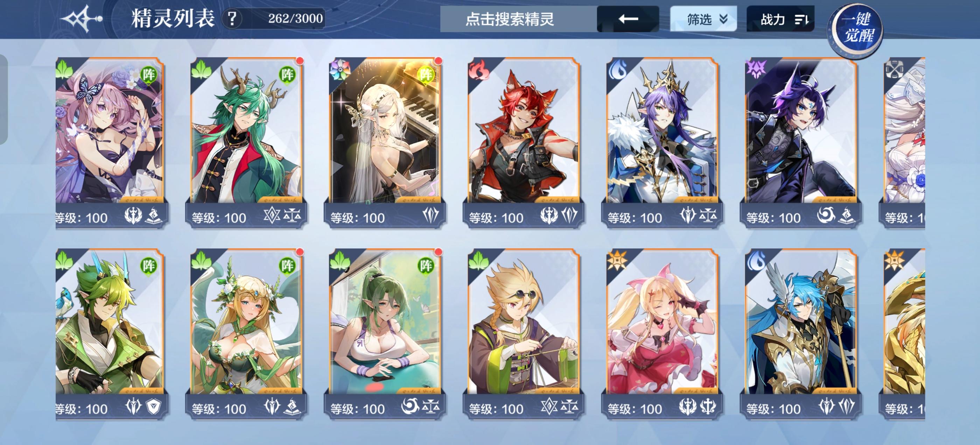Click the fire element icon on red-haired card
Viewport: 980px width, 445px height.
tap(478, 70)
